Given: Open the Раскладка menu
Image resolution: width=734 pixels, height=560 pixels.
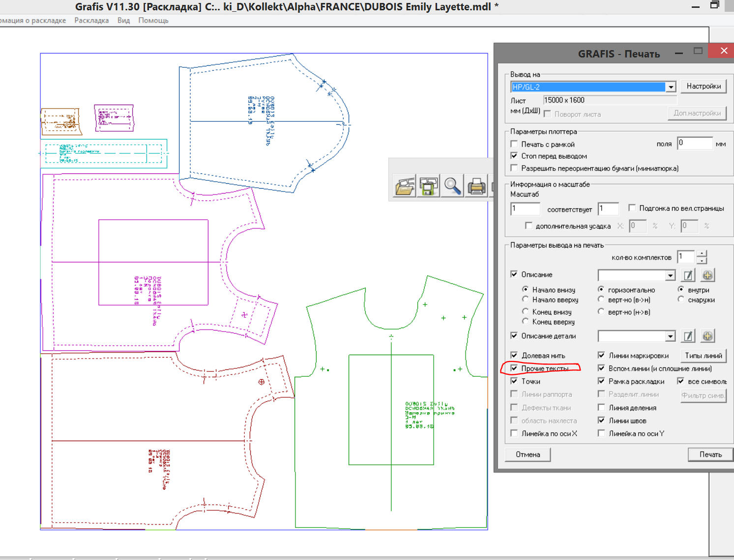Looking at the screenshot, I should pos(91,20).
